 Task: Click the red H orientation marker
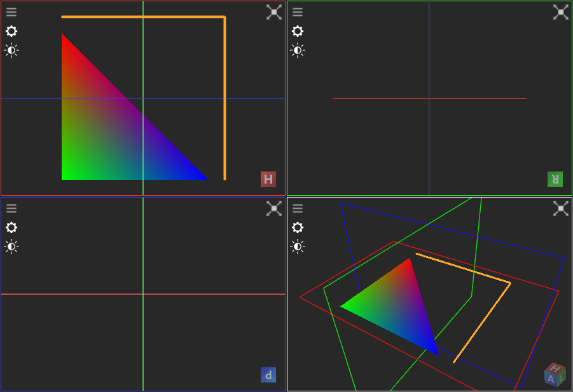pyautogui.click(x=268, y=179)
